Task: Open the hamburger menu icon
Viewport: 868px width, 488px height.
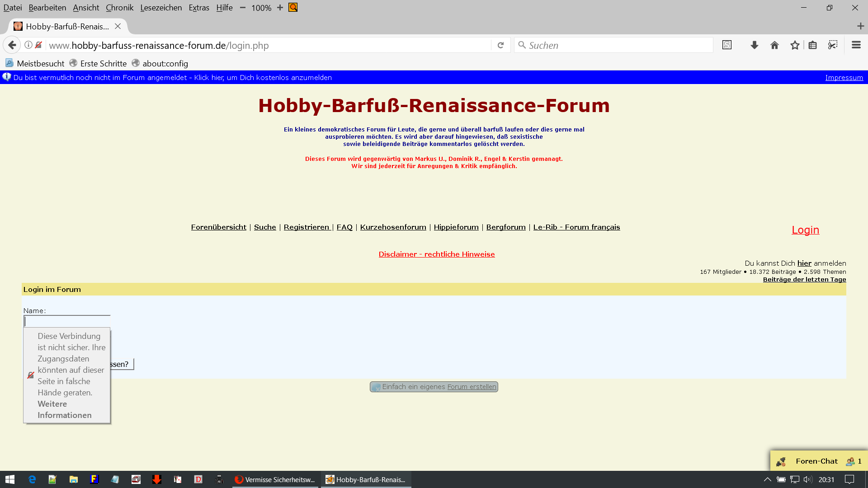Action: click(856, 45)
